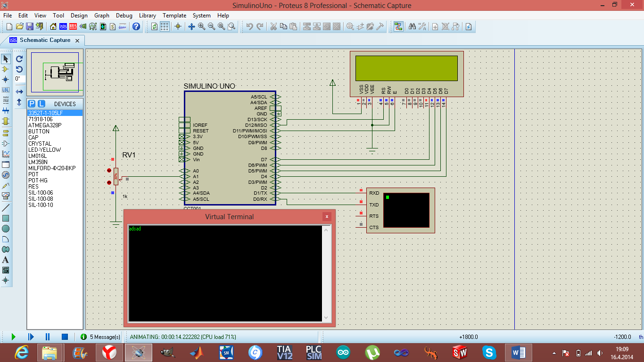The width and height of the screenshot is (644, 362).
Task: Activate Selection Mode arrow tool
Action: coord(6,59)
